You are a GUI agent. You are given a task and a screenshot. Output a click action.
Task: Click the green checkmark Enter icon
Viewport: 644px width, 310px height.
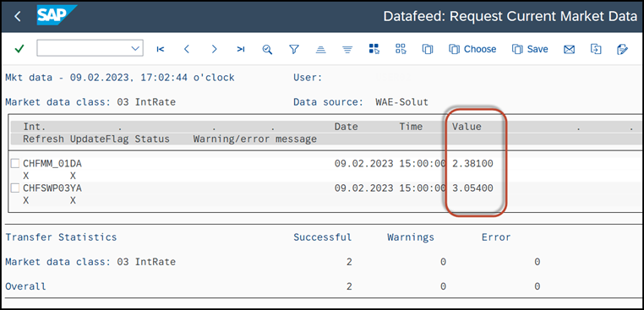pos(19,49)
